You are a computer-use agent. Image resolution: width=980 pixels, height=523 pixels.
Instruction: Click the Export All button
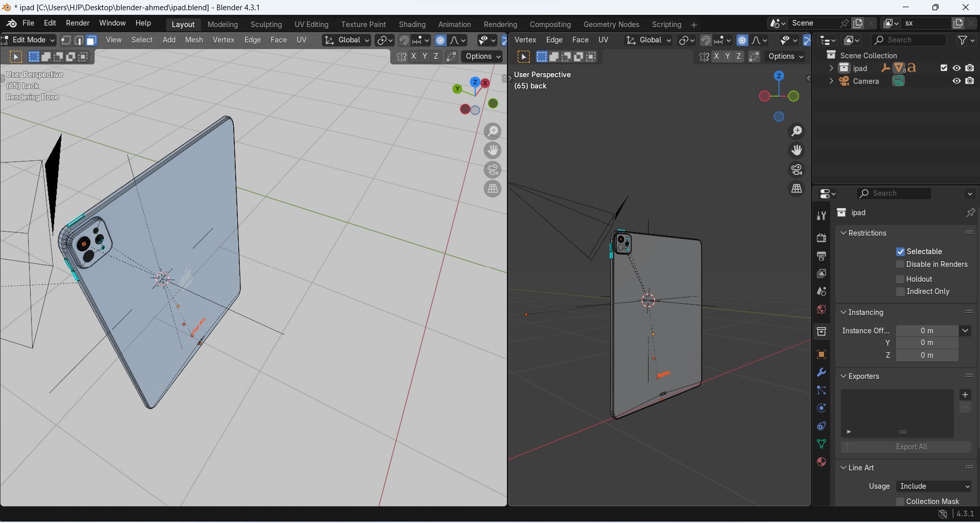tap(906, 447)
